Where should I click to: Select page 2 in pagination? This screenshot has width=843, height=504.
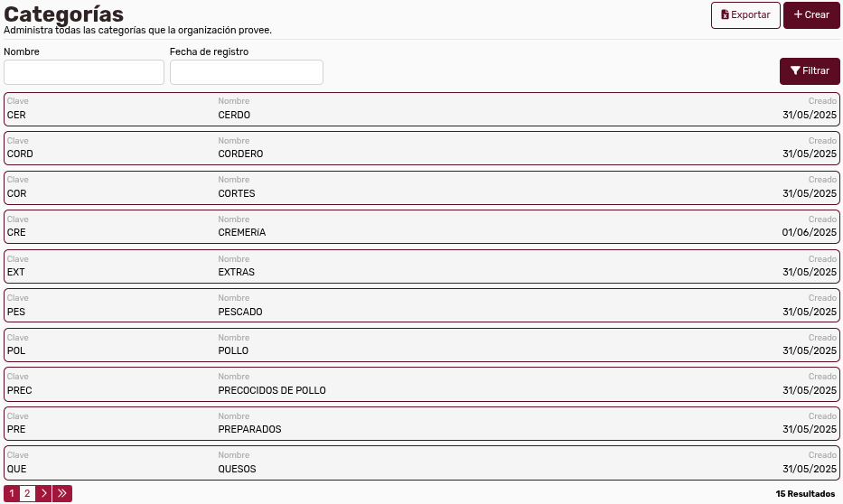tap(27, 493)
